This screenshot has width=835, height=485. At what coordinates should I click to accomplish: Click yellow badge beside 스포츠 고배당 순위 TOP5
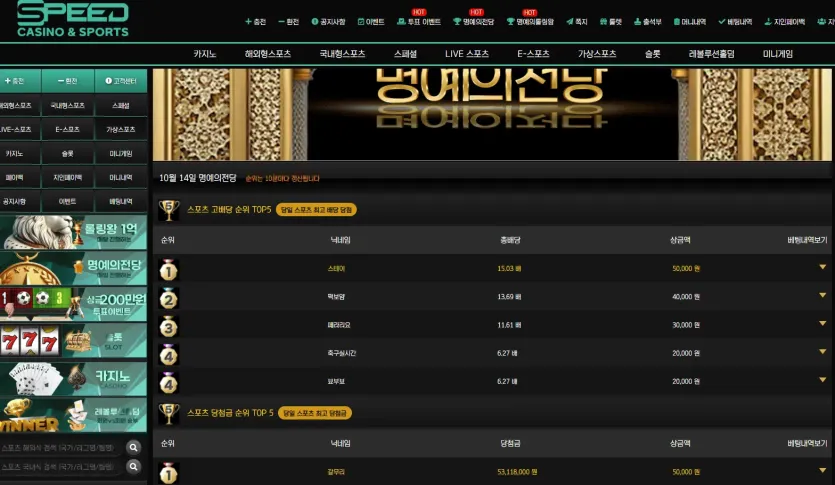[x=316, y=210]
